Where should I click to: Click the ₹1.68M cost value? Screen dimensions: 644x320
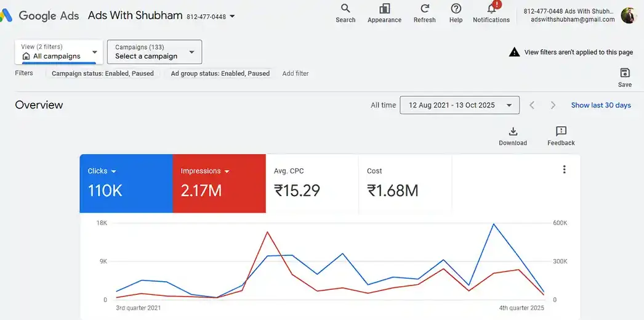click(x=393, y=191)
